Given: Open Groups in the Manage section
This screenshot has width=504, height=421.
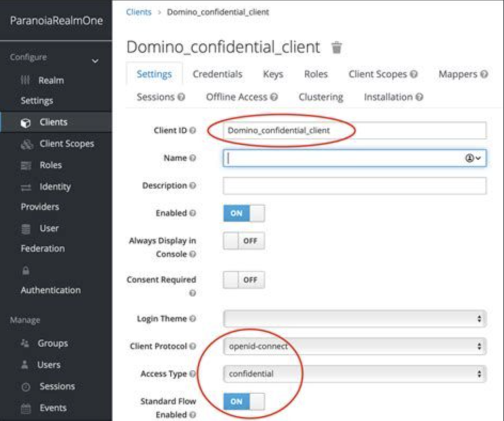Looking at the screenshot, I should click(52, 344).
